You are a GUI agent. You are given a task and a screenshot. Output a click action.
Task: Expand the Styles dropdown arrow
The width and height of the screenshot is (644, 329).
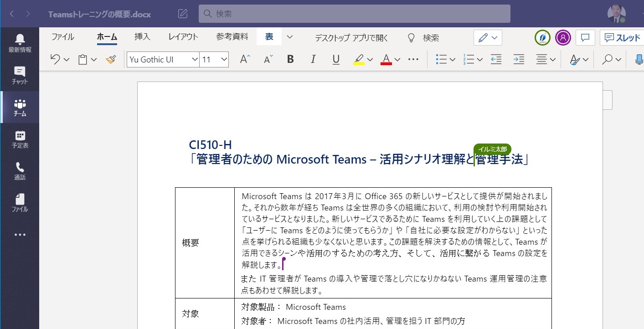coord(586,60)
